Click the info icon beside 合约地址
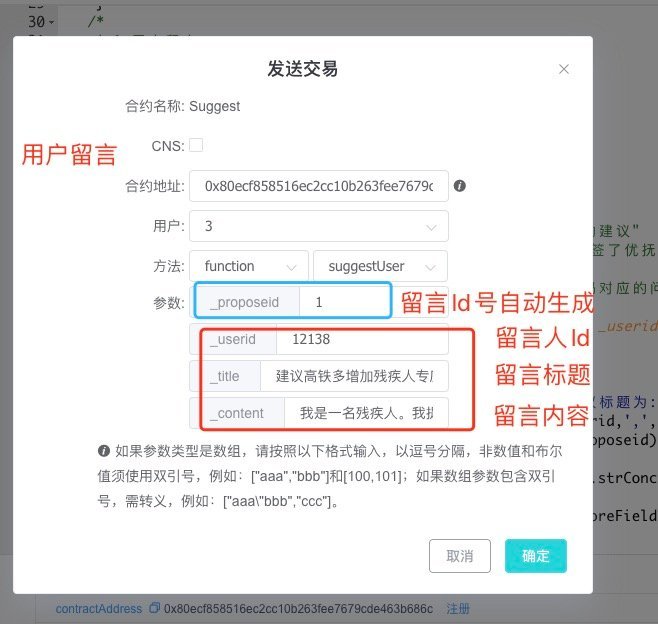658x624 pixels. (460, 186)
